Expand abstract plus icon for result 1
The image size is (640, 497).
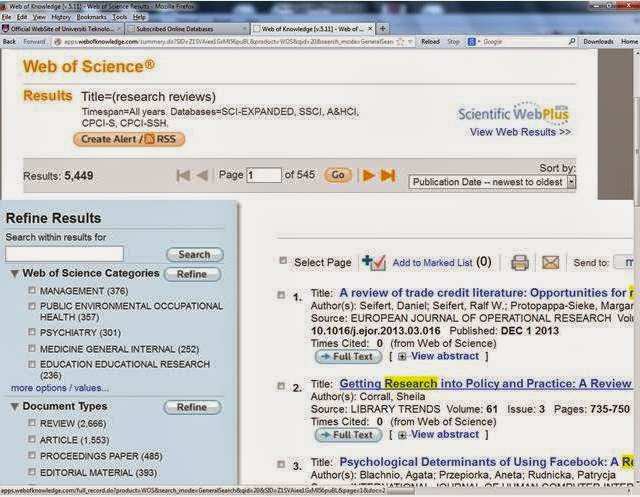(x=402, y=357)
